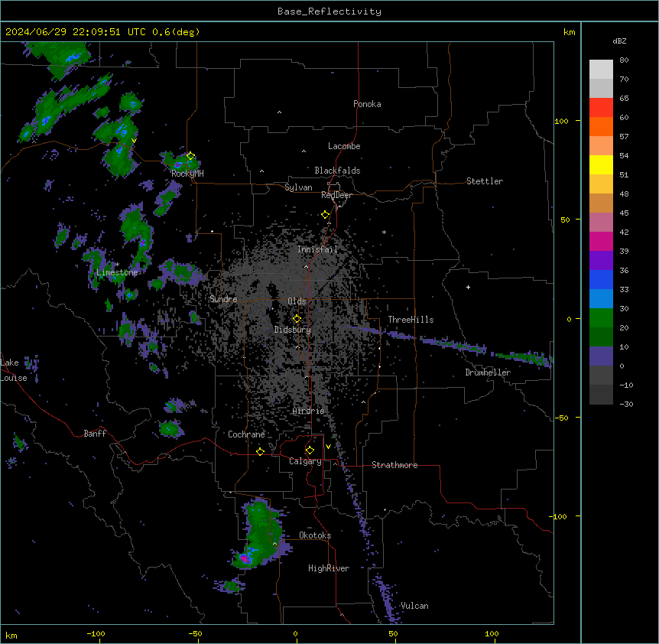Click the magenta storm core west of Okotoks

coord(244,558)
